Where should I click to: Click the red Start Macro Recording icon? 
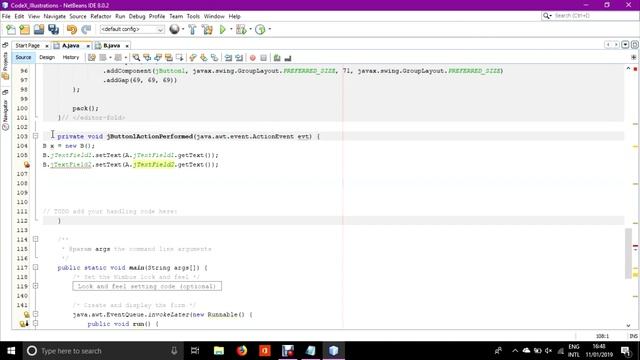coord(253,58)
